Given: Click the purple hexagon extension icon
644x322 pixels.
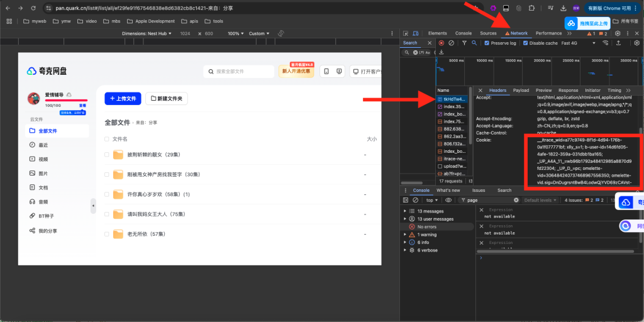Looking at the screenshot, I should click(x=493, y=8).
